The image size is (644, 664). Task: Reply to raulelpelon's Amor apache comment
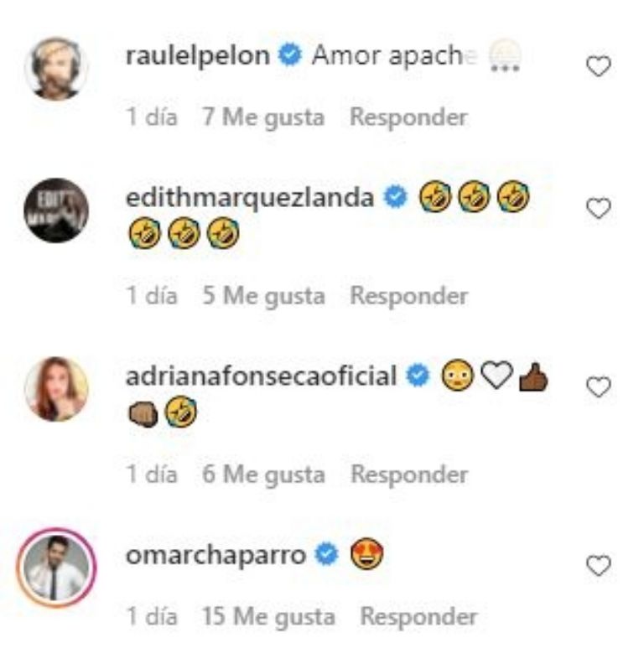tap(409, 117)
